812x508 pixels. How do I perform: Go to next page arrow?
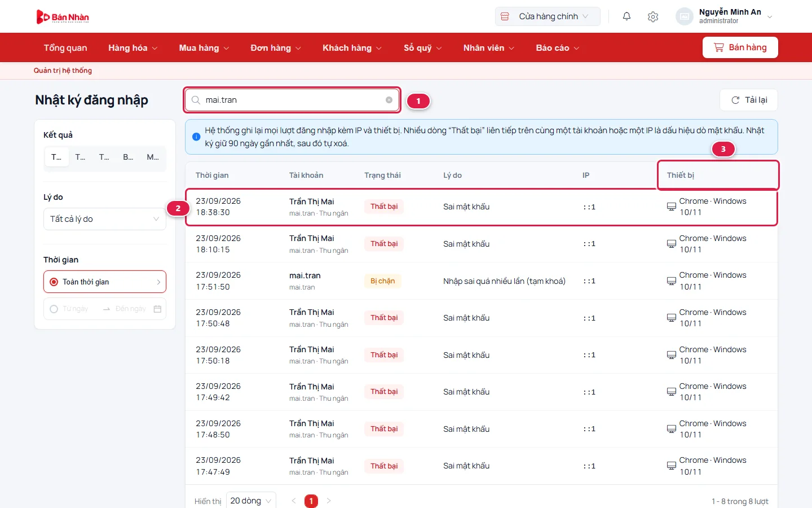pyautogui.click(x=329, y=501)
